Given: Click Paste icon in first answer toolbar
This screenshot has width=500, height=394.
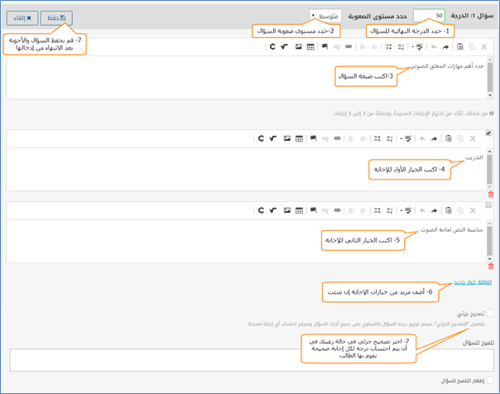Looking at the screenshot, I should point(448,138).
